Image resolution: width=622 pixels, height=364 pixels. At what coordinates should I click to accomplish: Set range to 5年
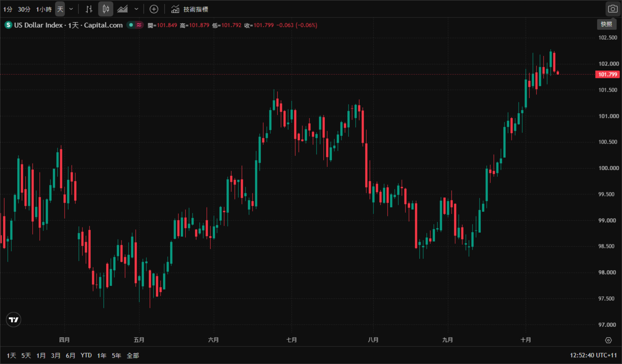(116, 355)
